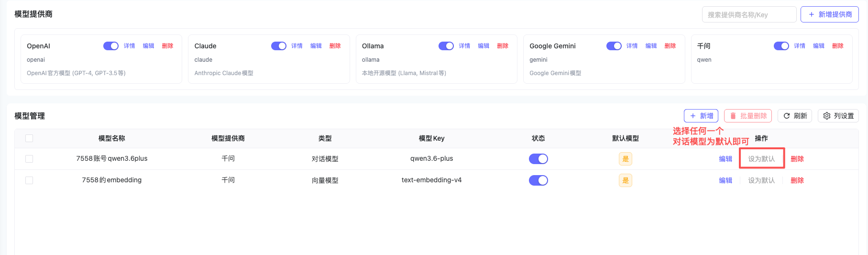Click the 7558的embedding name cell
Viewport: 868px width, 255px height.
click(112, 180)
